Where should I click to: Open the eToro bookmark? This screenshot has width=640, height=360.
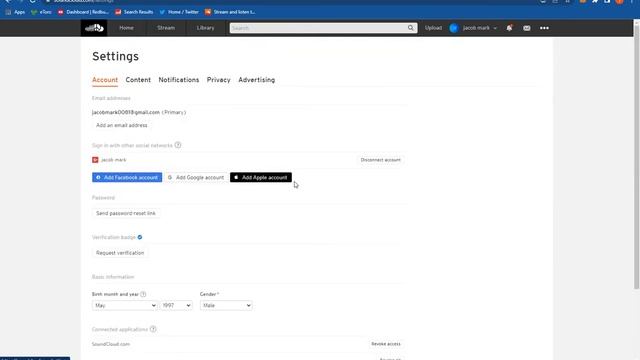click(41, 12)
